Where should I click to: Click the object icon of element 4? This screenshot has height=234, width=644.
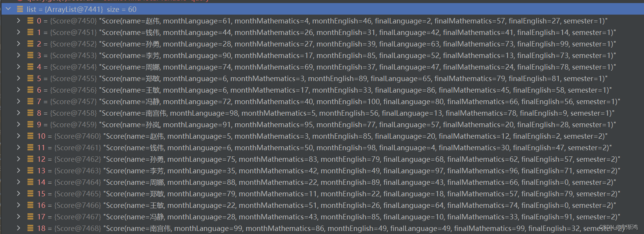(x=30, y=67)
